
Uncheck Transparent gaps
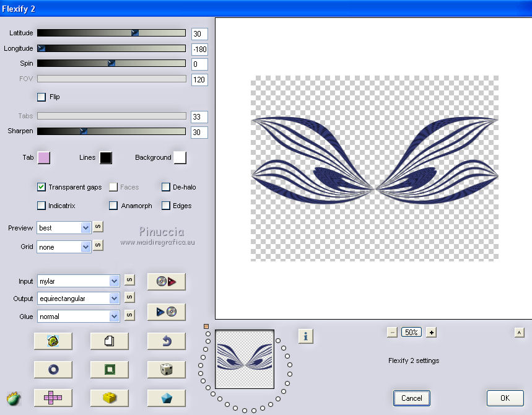click(x=41, y=187)
